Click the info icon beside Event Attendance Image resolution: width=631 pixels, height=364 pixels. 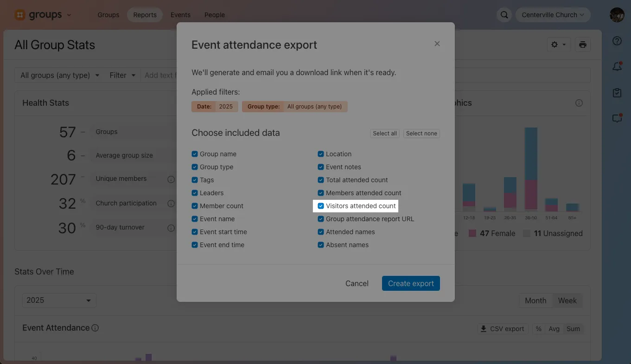click(95, 328)
